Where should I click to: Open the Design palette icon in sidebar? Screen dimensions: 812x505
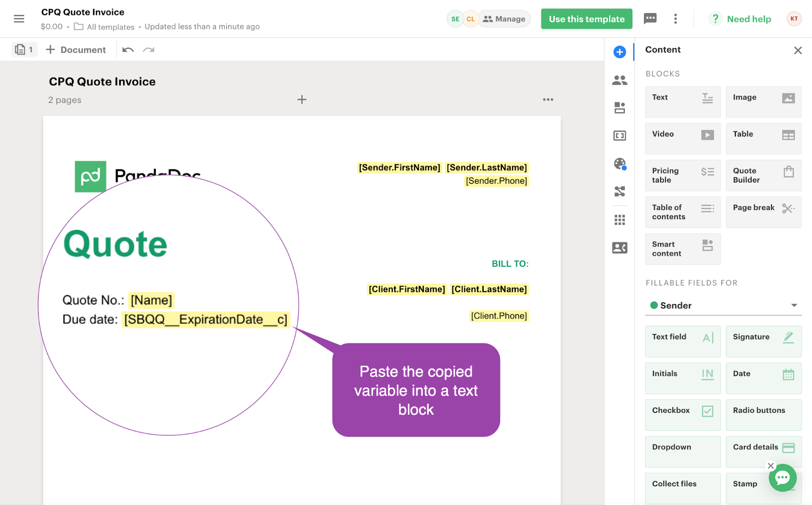coord(620,163)
